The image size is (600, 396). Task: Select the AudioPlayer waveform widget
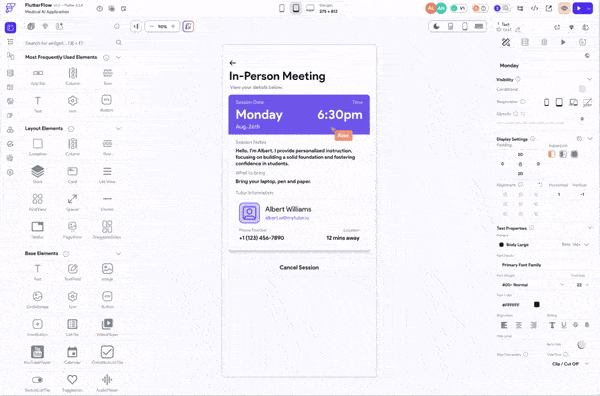tap(107, 380)
